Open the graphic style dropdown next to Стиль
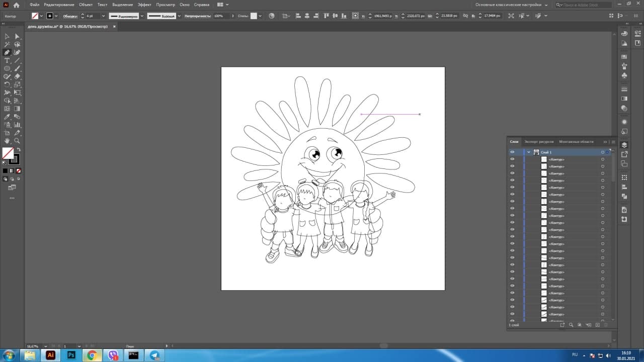 tap(260, 16)
